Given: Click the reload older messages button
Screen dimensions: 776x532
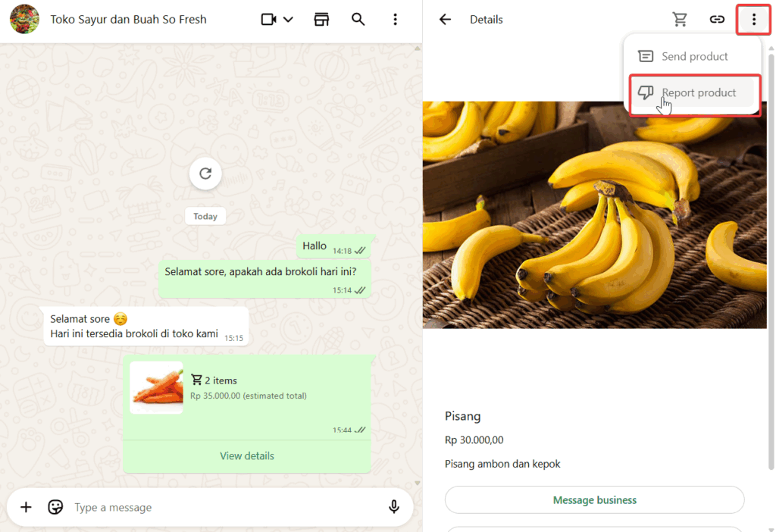Looking at the screenshot, I should point(205,174).
